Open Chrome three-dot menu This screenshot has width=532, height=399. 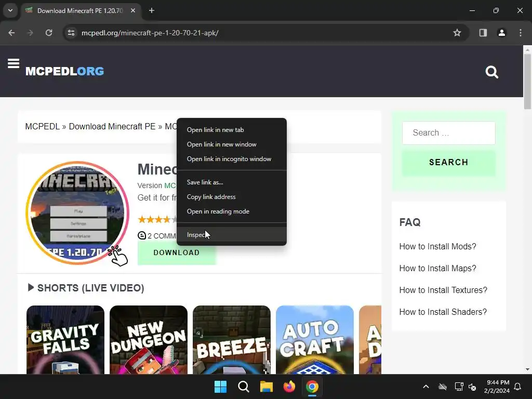point(521,33)
